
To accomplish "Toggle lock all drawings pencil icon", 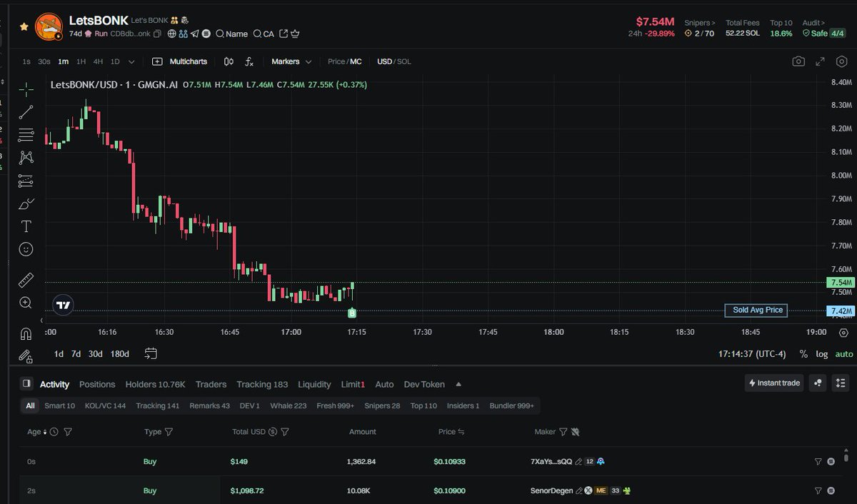I will tap(26, 356).
